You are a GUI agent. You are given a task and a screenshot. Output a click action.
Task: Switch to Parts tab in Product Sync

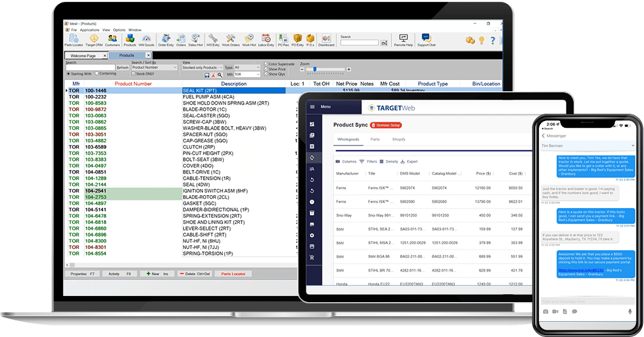[375, 139]
